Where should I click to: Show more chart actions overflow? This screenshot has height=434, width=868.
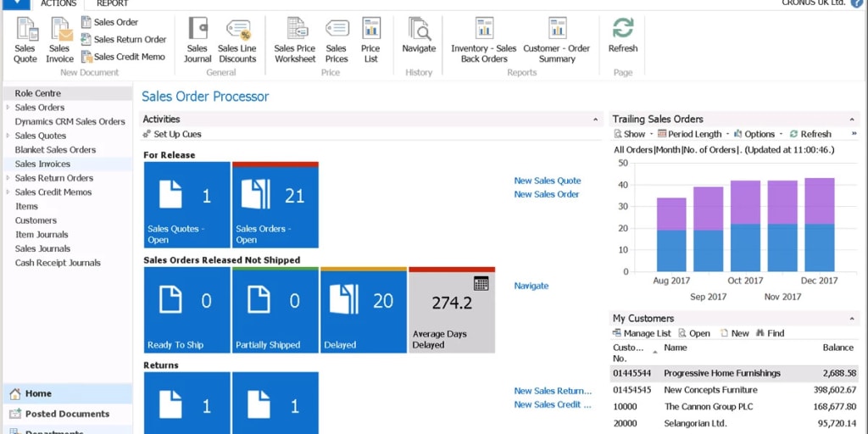pyautogui.click(x=854, y=134)
